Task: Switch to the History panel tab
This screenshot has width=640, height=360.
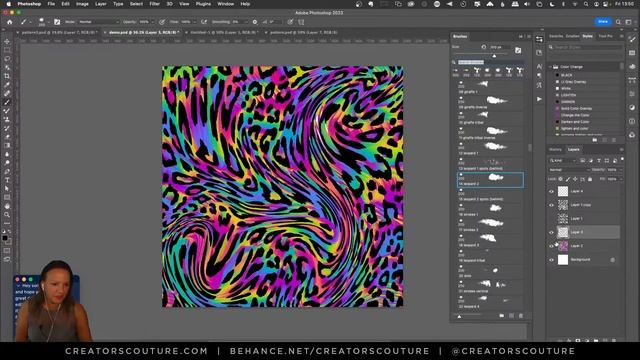Action: tap(556, 149)
